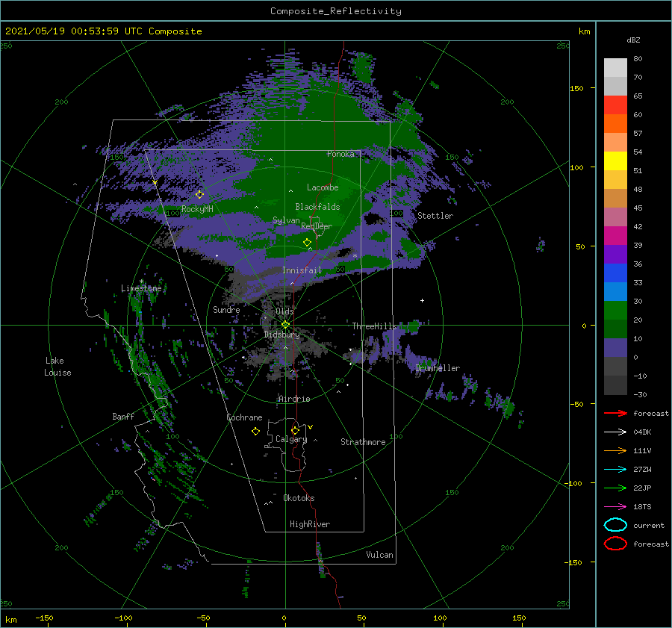Click the white 04DK arrow icon
The height and width of the screenshot is (628, 672).
point(615,432)
